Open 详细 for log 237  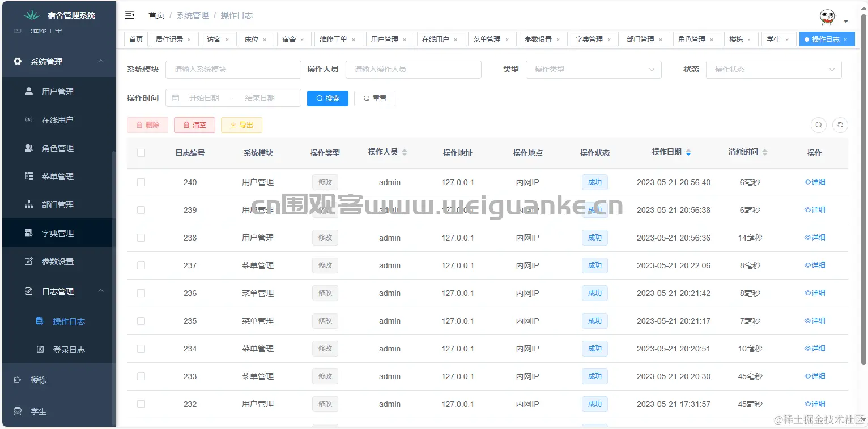pyautogui.click(x=815, y=265)
